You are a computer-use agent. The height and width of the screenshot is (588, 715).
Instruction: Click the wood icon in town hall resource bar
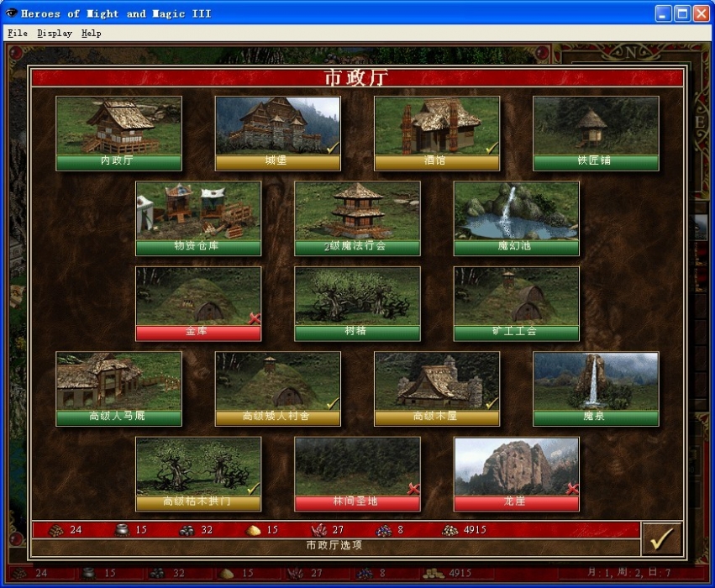click(x=55, y=530)
